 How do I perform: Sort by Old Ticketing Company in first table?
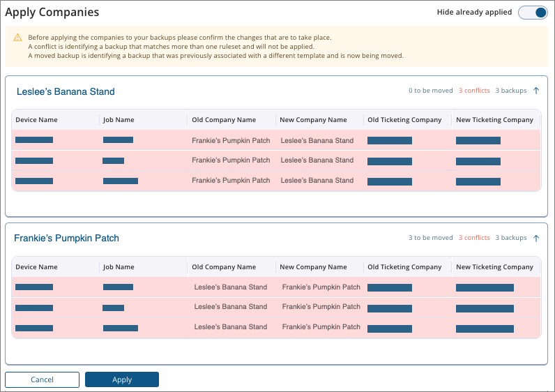click(x=404, y=120)
